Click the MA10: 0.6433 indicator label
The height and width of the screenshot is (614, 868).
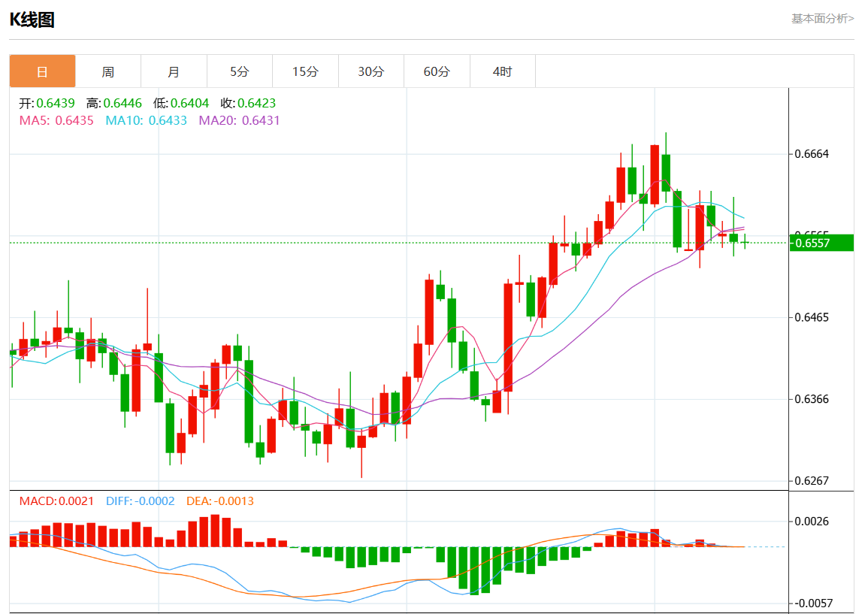point(146,121)
